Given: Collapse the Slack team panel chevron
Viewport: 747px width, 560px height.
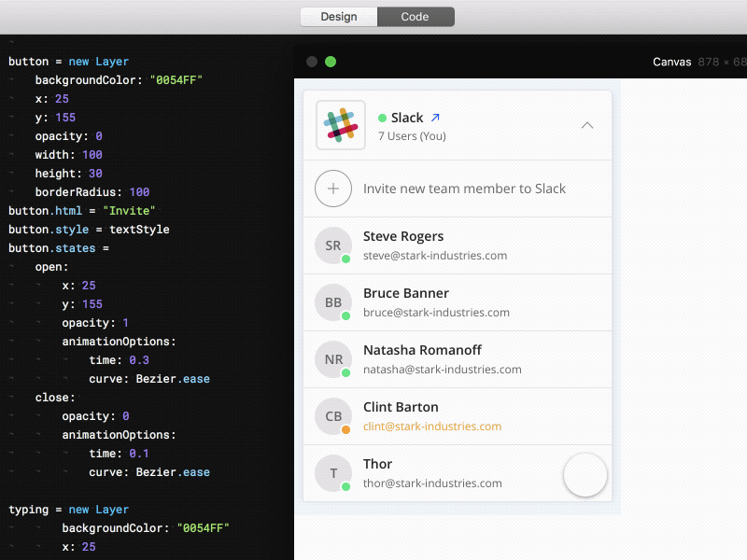Looking at the screenshot, I should click(x=587, y=125).
